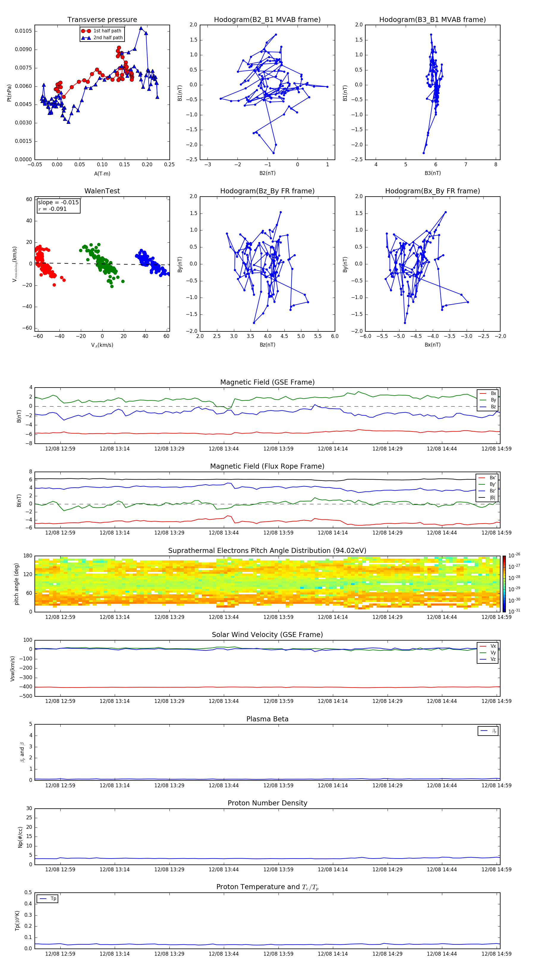This screenshot has height=980, width=535.
Task: Click the "B3(nT)" axis label
Action: [x=432, y=173]
